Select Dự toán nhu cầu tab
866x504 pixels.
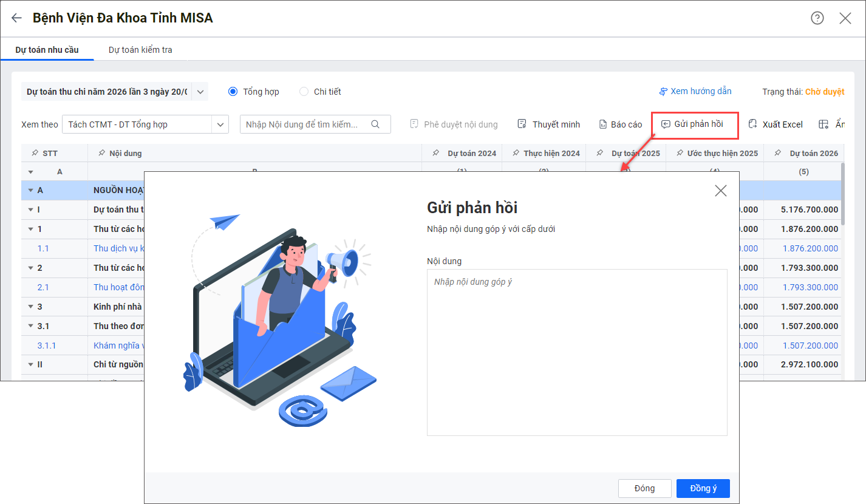(x=47, y=50)
